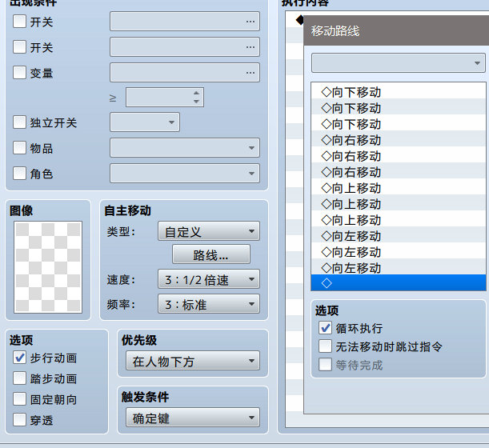Open the 频率 dropdown showing 标准
Viewport: 489px width, 448px height.
pyautogui.click(x=209, y=304)
